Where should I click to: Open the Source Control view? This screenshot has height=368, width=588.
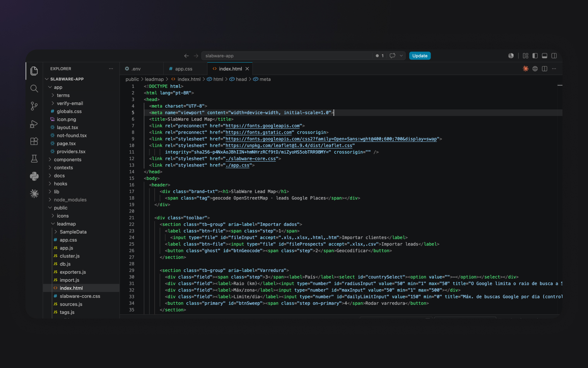(x=34, y=106)
